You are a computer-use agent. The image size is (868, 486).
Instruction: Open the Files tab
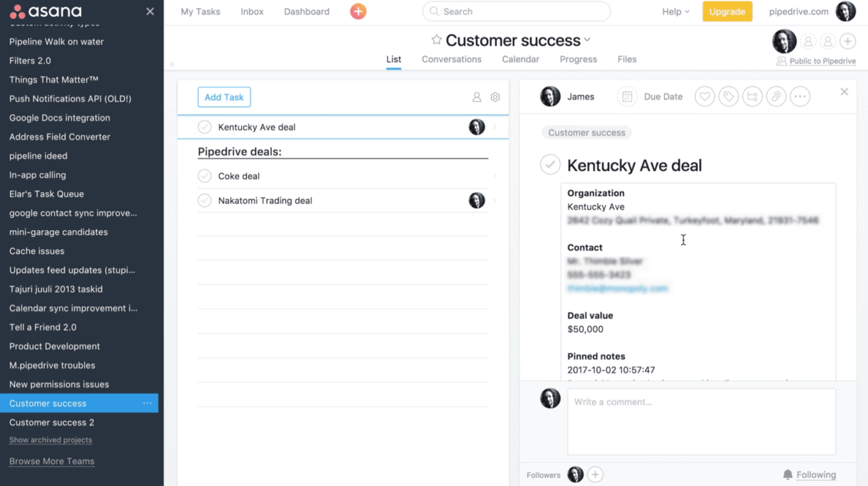(x=627, y=59)
